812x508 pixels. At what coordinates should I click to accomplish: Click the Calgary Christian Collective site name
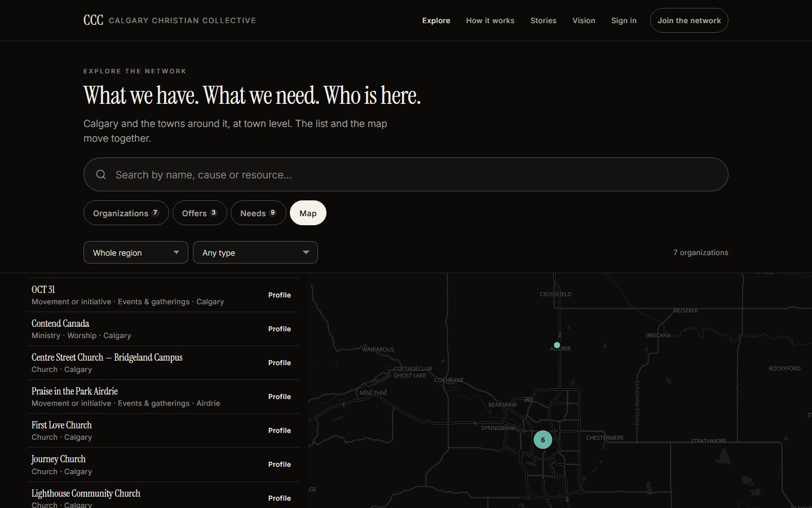(182, 20)
